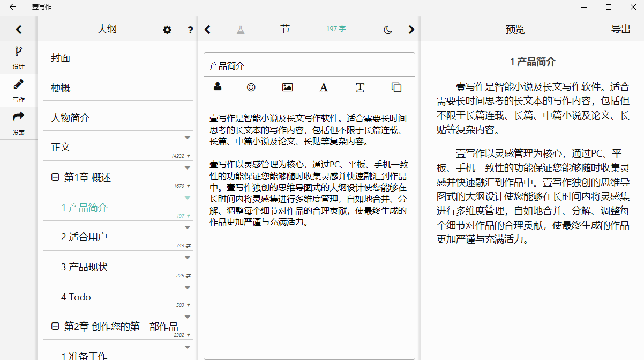Click the 503 字 count for Todo
The width and height of the screenshot is (644, 360).
pyautogui.click(x=184, y=305)
